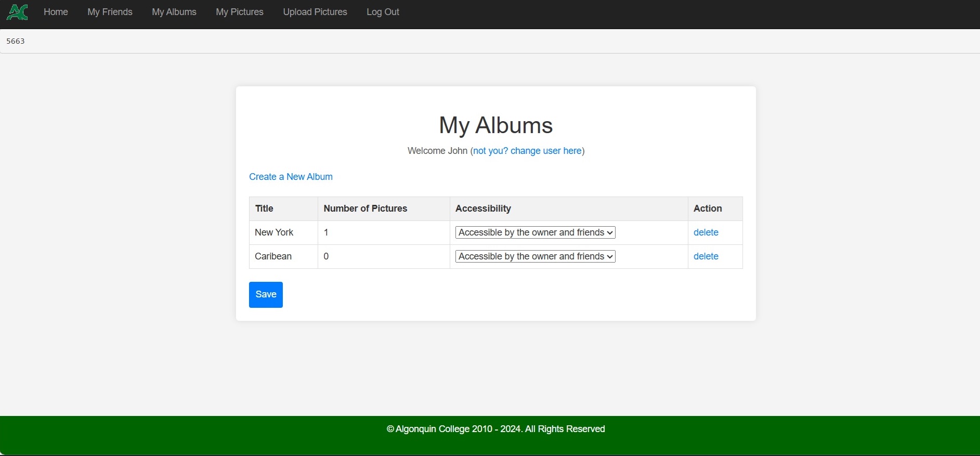The height and width of the screenshot is (456, 980).
Task: Log Out from the navigation bar
Action: click(x=383, y=12)
